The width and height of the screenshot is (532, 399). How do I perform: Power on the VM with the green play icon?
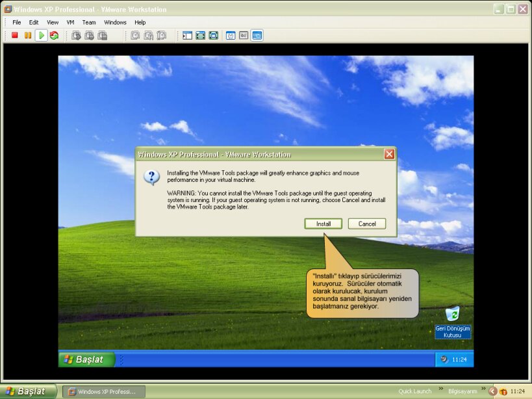point(41,35)
